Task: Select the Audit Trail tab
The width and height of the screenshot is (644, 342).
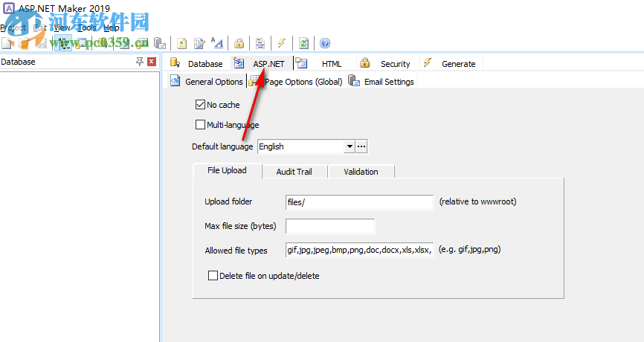Action: (x=294, y=172)
